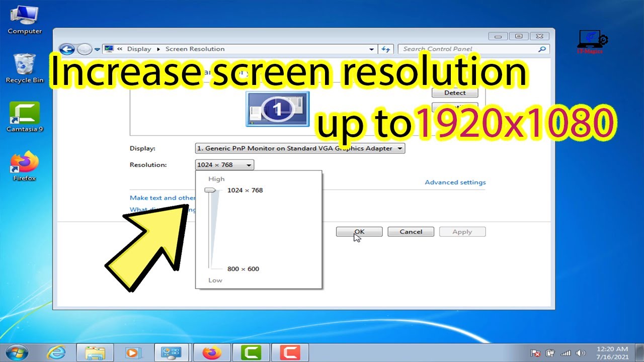Image resolution: width=644 pixels, height=362 pixels.
Task: Click the Action Center flag tray icon
Action: (536, 353)
